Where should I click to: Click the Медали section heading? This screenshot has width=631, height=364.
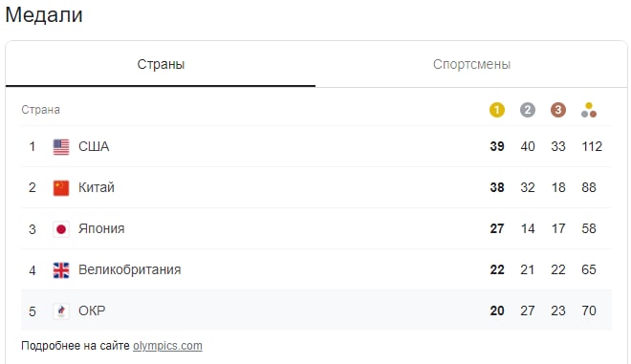44,15
